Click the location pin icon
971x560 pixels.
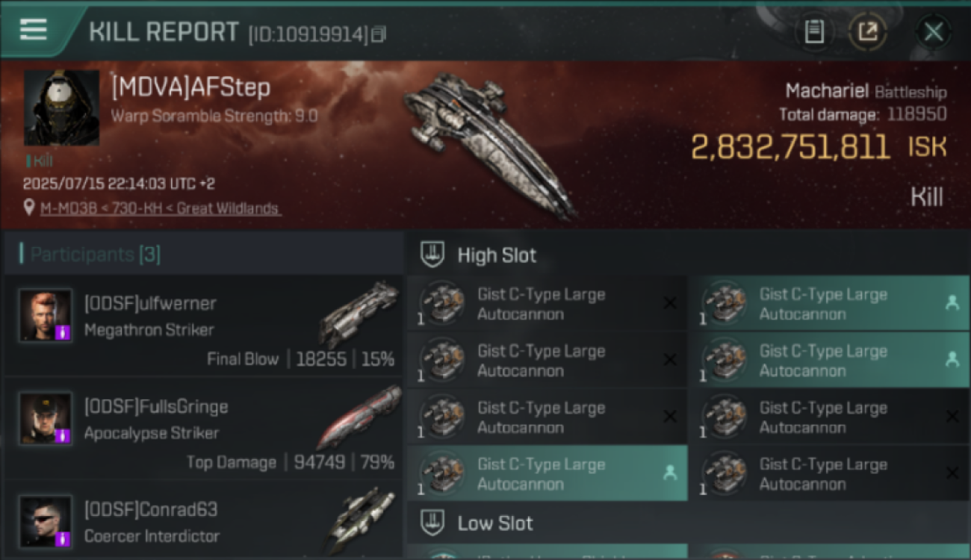(x=29, y=208)
